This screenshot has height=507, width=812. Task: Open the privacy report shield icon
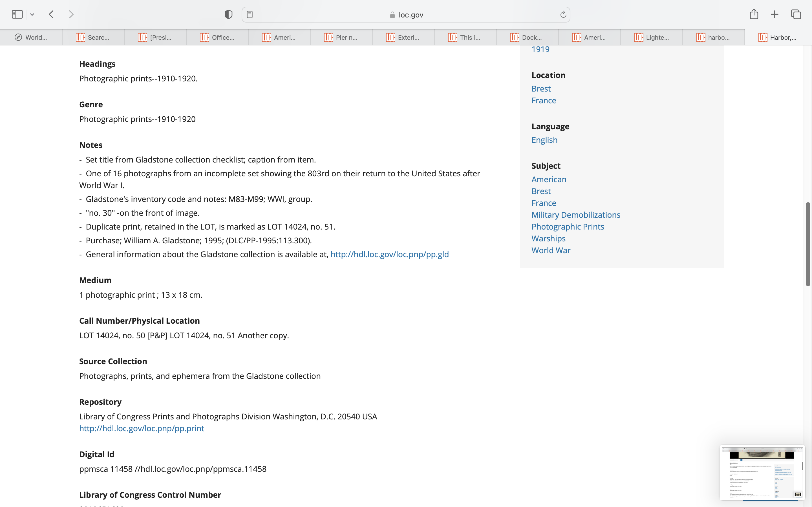228,14
